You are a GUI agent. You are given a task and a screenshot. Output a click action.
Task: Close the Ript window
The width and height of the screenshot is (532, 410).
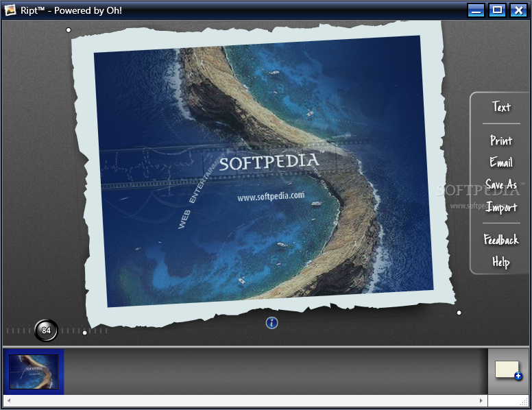point(518,10)
